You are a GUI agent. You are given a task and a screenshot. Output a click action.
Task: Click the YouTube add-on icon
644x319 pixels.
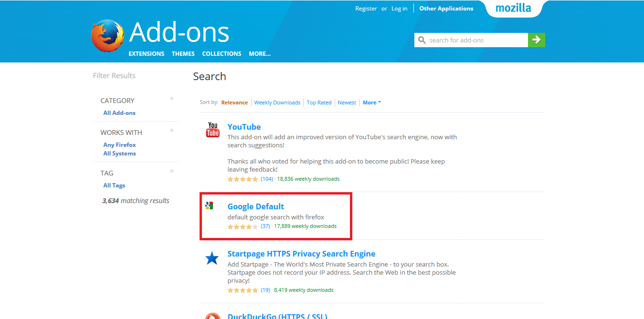(x=212, y=130)
